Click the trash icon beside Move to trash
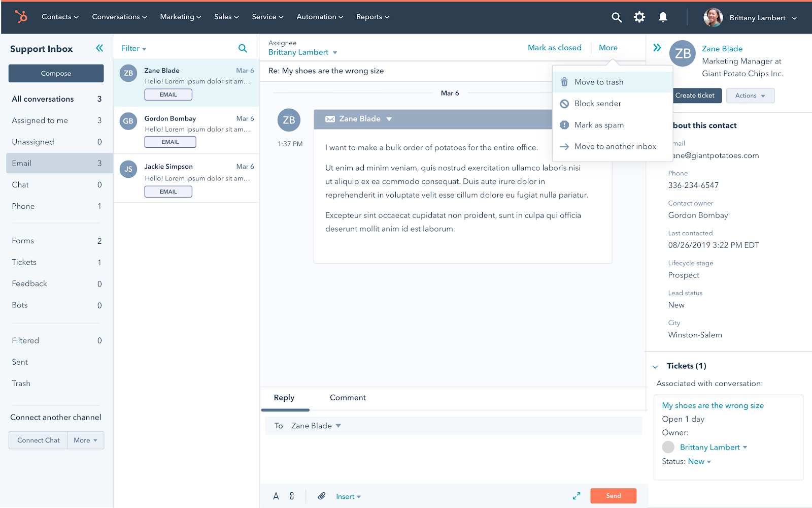The height and width of the screenshot is (508, 812). tap(564, 82)
